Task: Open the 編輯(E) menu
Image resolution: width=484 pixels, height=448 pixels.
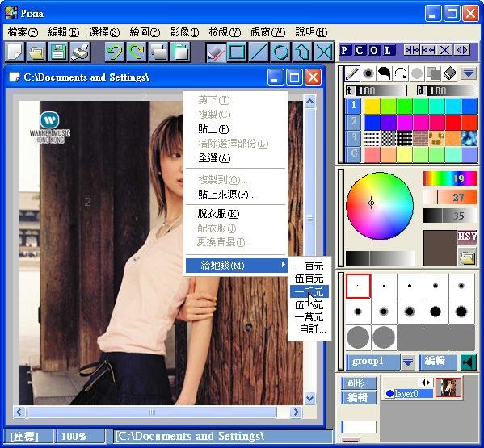Action: (63, 32)
